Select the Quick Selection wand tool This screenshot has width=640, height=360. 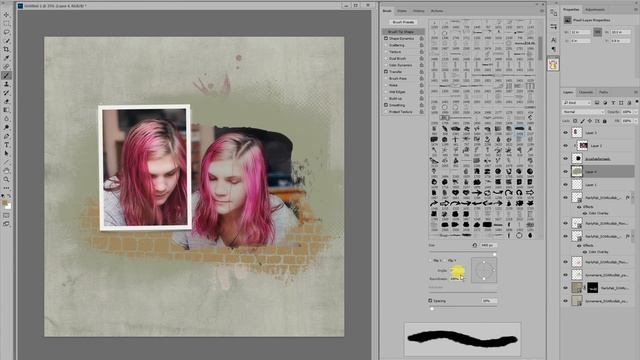coord(6,41)
